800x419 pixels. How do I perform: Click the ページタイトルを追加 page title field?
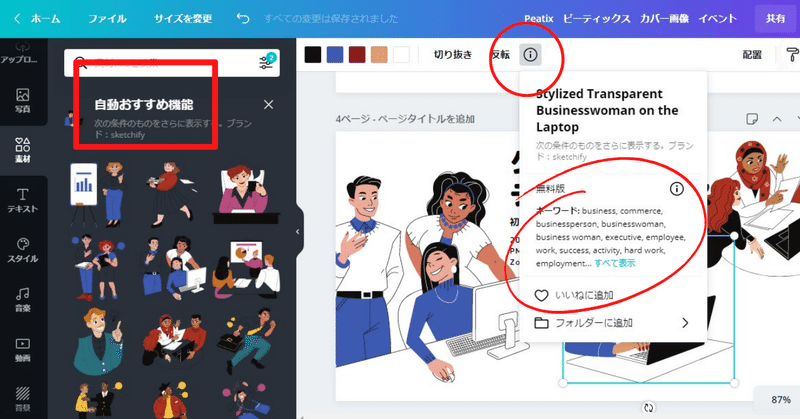(424, 119)
